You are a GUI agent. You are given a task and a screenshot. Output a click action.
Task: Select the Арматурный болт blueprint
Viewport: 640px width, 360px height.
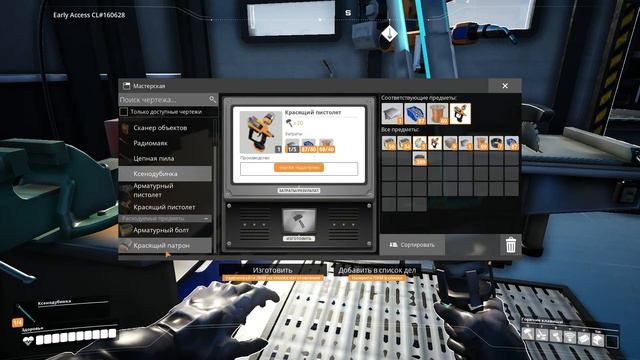(165, 230)
